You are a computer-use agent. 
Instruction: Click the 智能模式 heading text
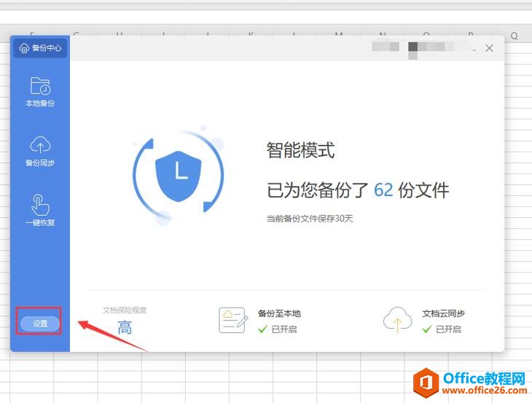300,150
